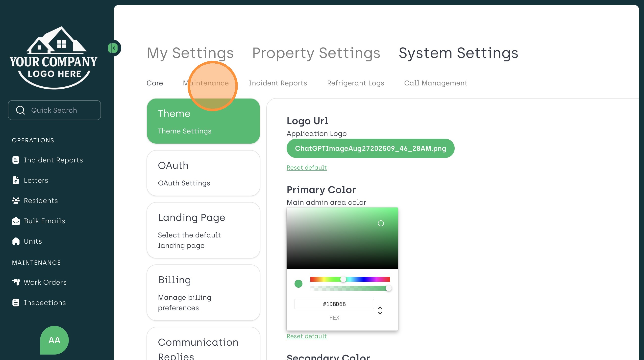The image size is (644, 360).
Task: Open the Billing preferences card
Action: pos(203,292)
